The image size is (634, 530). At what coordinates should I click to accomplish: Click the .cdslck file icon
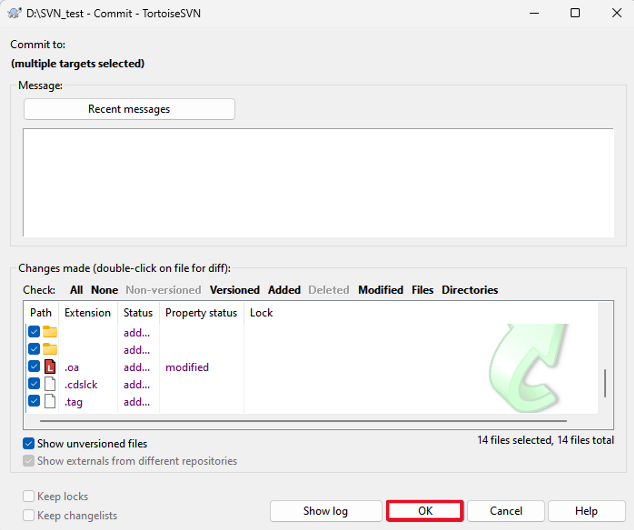click(50, 384)
